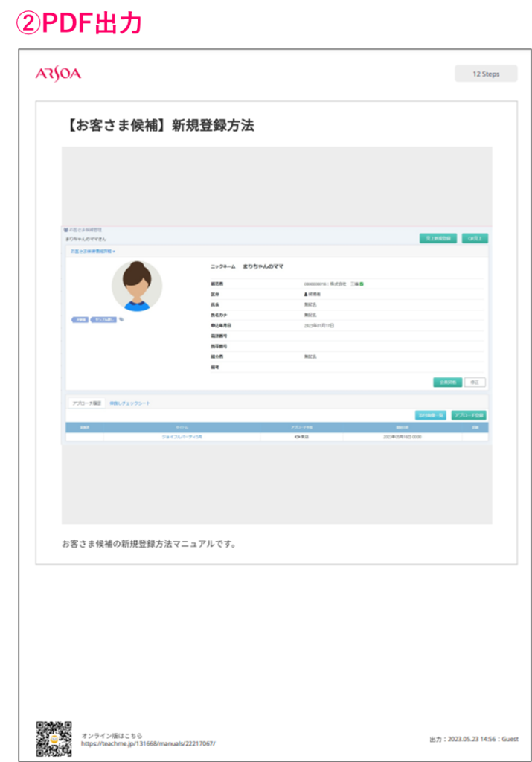Screen dimensions: 532x762
Task: Click the first blue tag under avatar
Action: (x=79, y=320)
